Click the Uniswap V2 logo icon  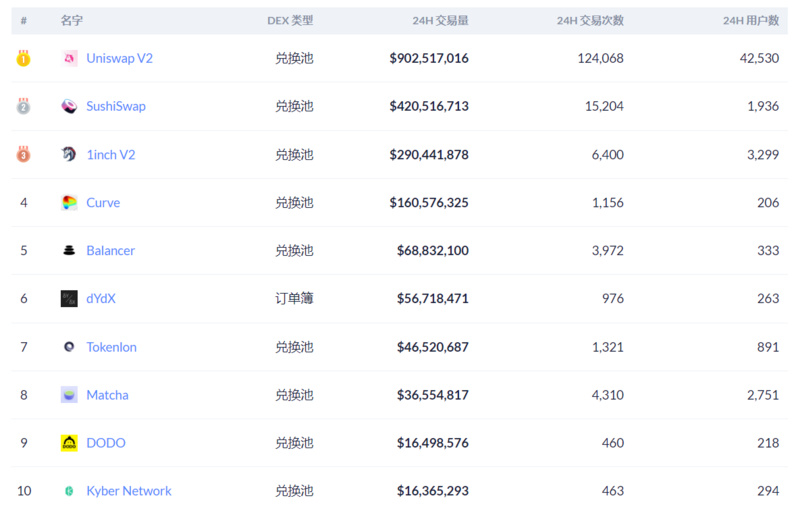(x=69, y=59)
